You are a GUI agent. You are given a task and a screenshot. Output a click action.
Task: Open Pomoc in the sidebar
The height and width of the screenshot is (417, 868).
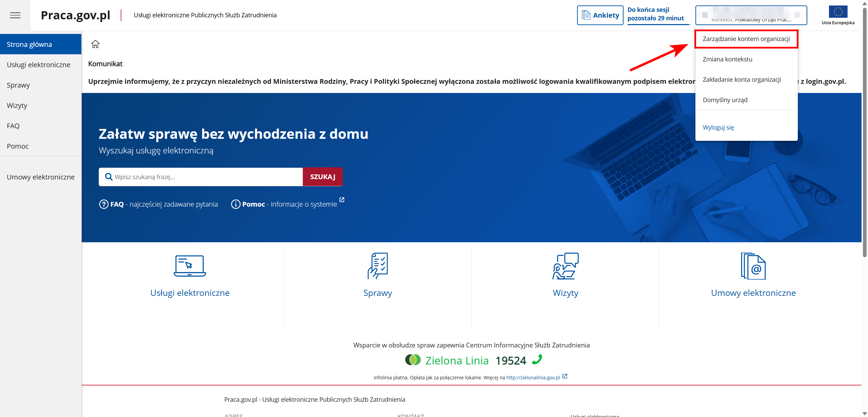point(41,146)
